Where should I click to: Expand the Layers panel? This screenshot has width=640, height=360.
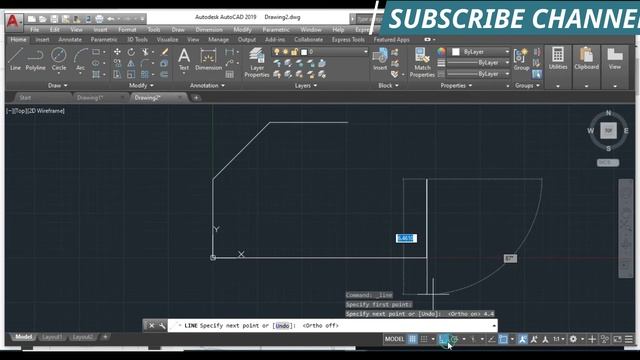pos(306,85)
